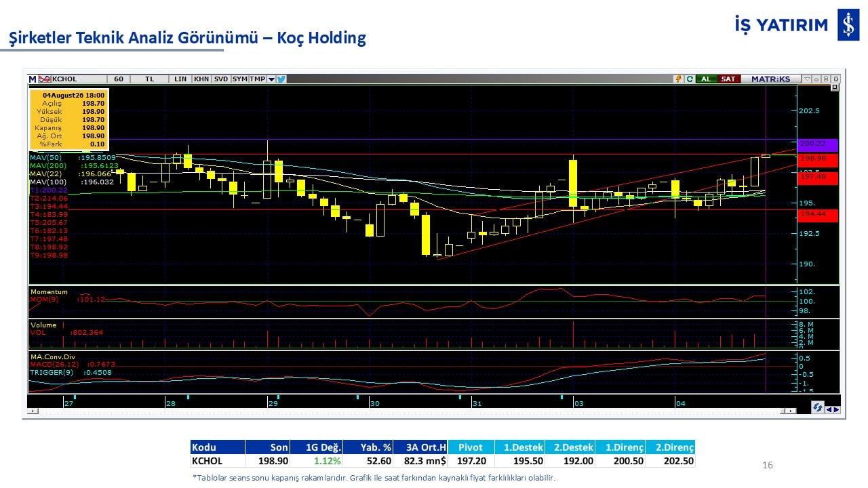The width and height of the screenshot is (868, 488).
Task: Click the purple 200.22 price label
Action: coord(818,144)
